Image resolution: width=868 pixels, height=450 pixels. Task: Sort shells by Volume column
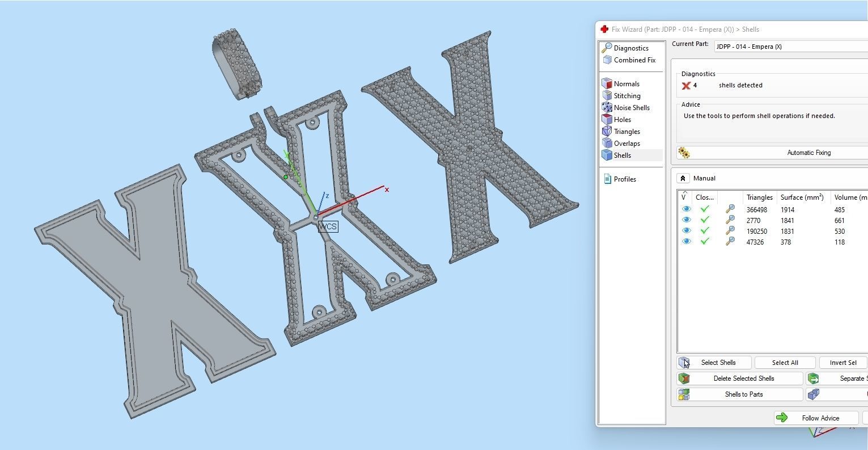(x=850, y=197)
